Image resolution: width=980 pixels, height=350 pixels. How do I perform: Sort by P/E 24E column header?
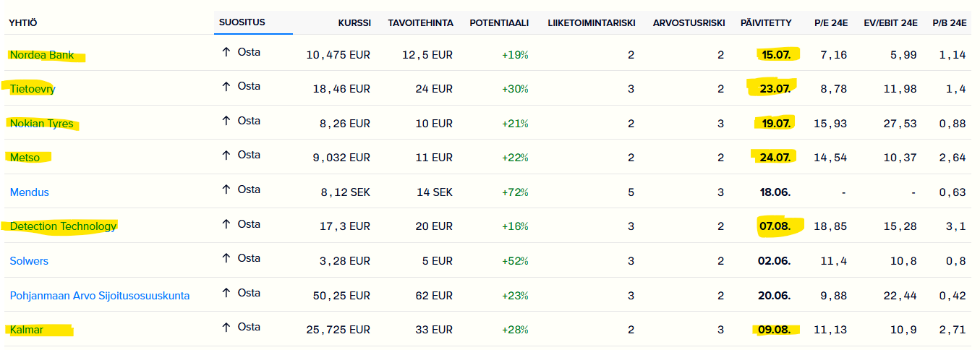point(829,23)
